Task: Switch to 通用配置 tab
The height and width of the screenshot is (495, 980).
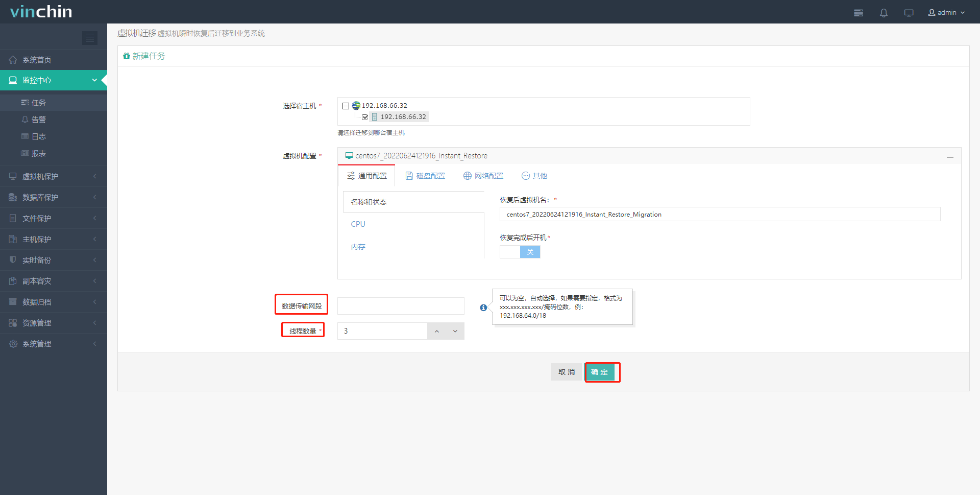Action: (x=366, y=176)
